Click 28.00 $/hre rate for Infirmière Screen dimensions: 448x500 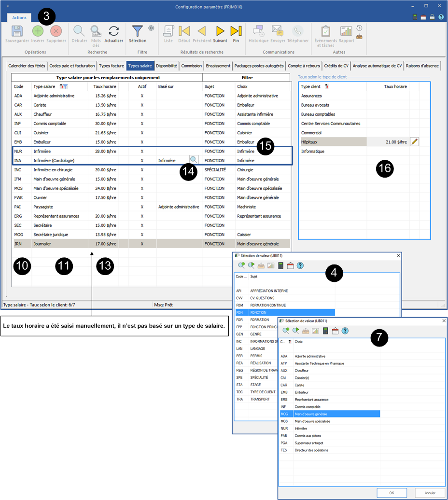coord(106,151)
